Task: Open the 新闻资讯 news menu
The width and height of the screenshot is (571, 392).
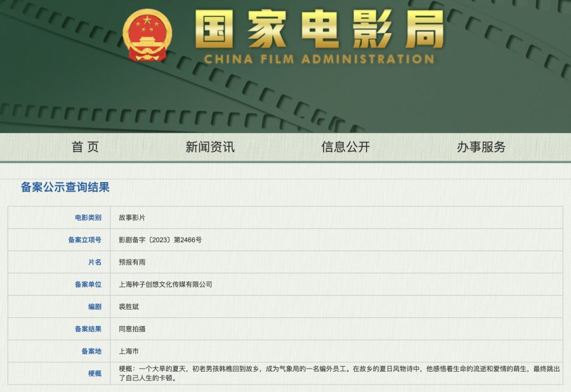Action: [210, 147]
